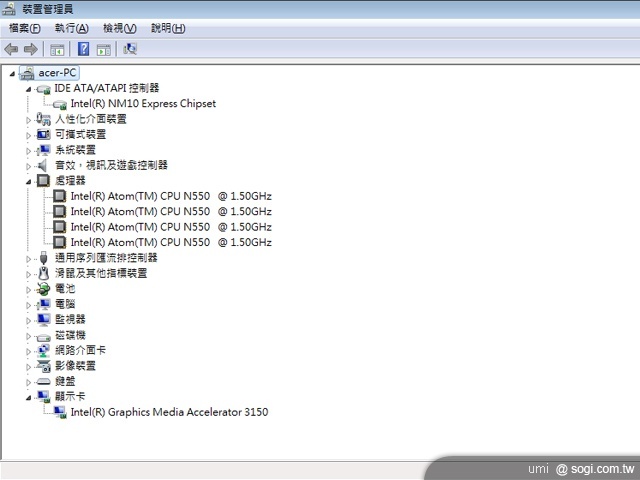Image resolution: width=640 pixels, height=480 pixels.
Task: Expand the 電腦 node
Action: click(x=28, y=305)
